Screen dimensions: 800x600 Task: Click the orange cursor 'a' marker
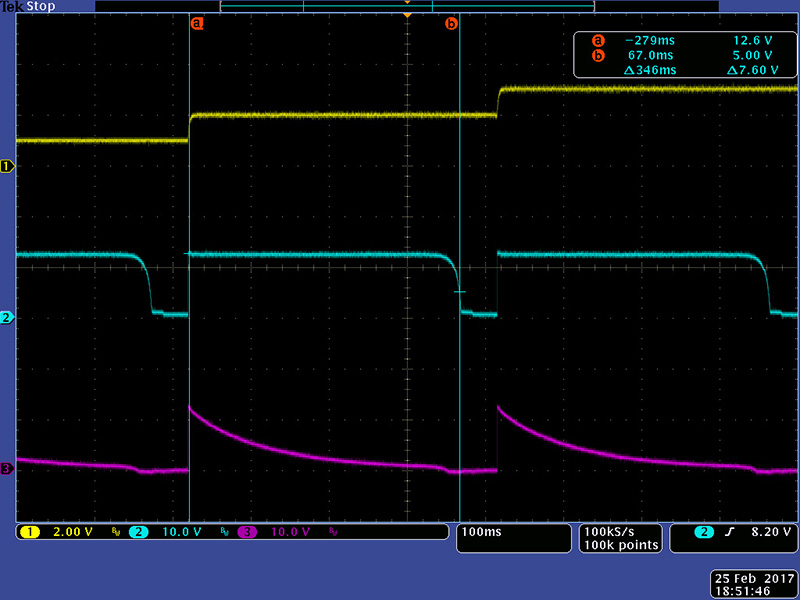pos(197,23)
